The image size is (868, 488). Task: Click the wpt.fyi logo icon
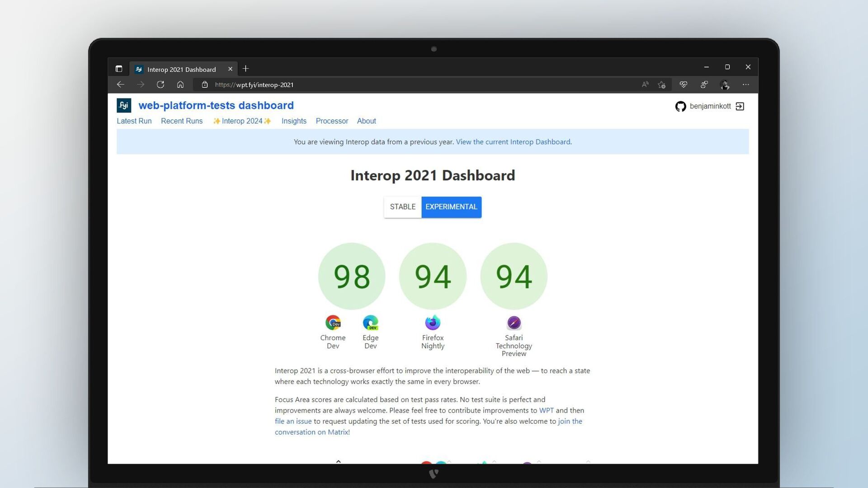tap(124, 105)
